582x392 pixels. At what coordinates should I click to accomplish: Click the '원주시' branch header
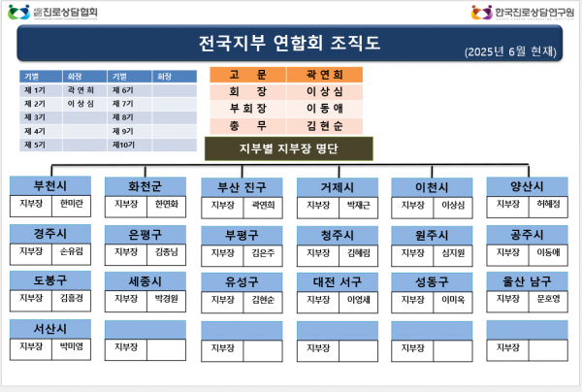tap(432, 236)
